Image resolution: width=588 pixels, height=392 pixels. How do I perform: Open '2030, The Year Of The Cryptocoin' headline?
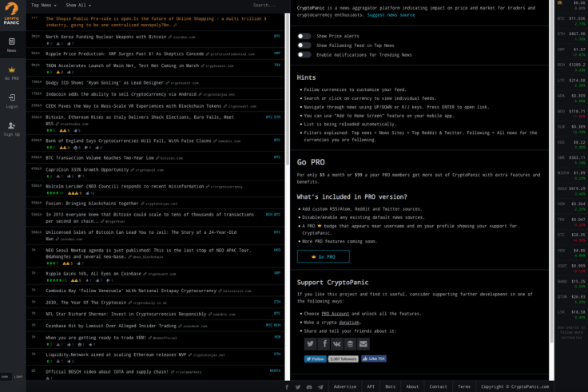tap(85, 303)
